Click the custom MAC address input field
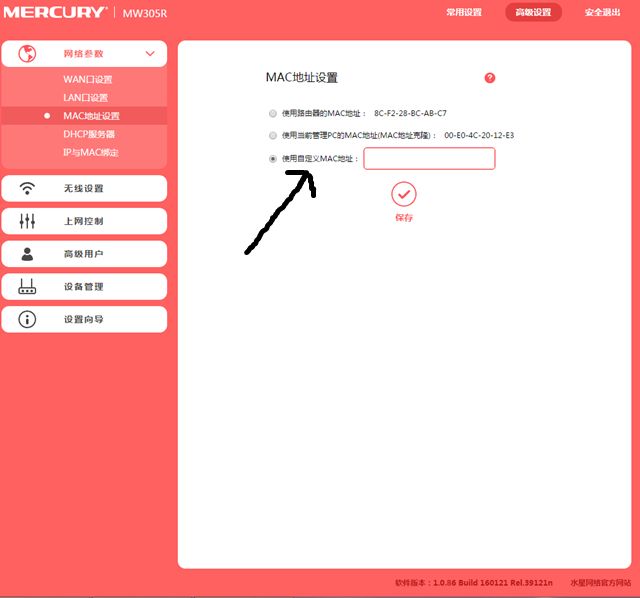The height and width of the screenshot is (598, 640). coord(429,158)
